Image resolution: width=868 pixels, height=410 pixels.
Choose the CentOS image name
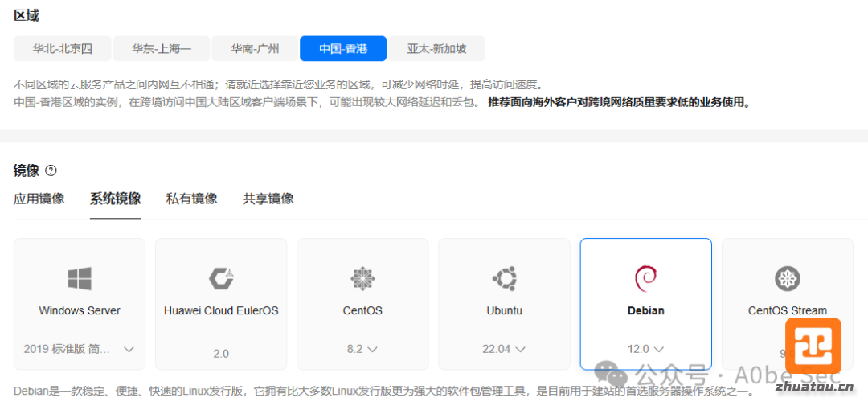tap(362, 310)
